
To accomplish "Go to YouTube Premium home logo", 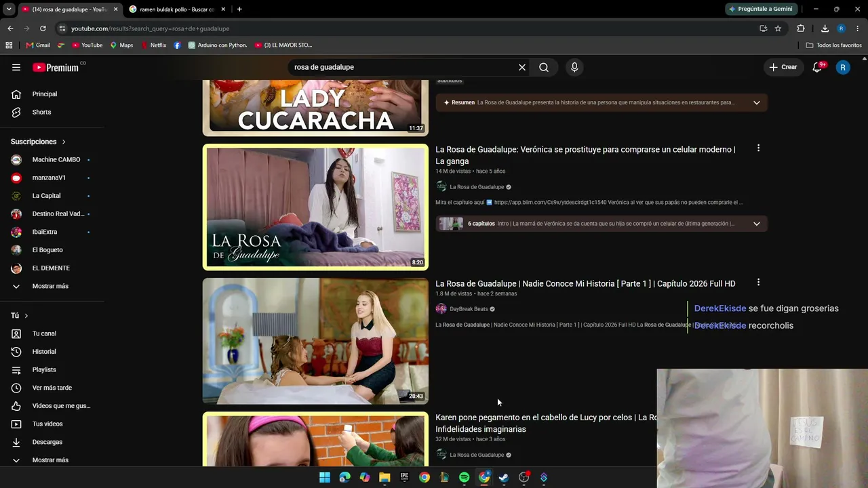I will click(56, 68).
